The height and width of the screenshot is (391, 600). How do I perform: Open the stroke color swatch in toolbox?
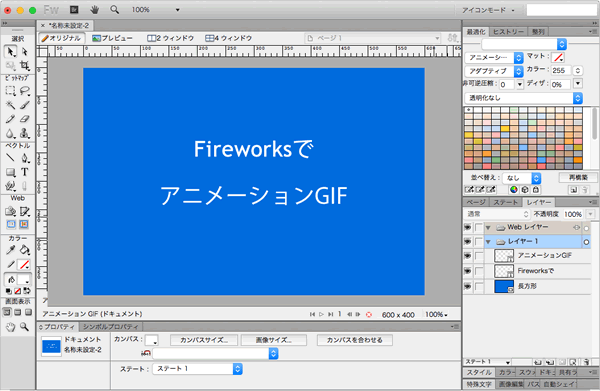coord(24,264)
